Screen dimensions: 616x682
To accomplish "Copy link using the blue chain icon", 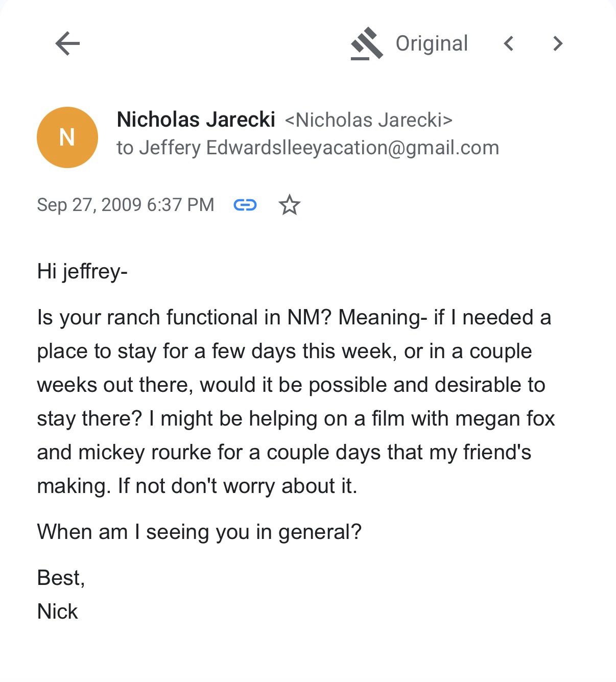I will 245,205.
